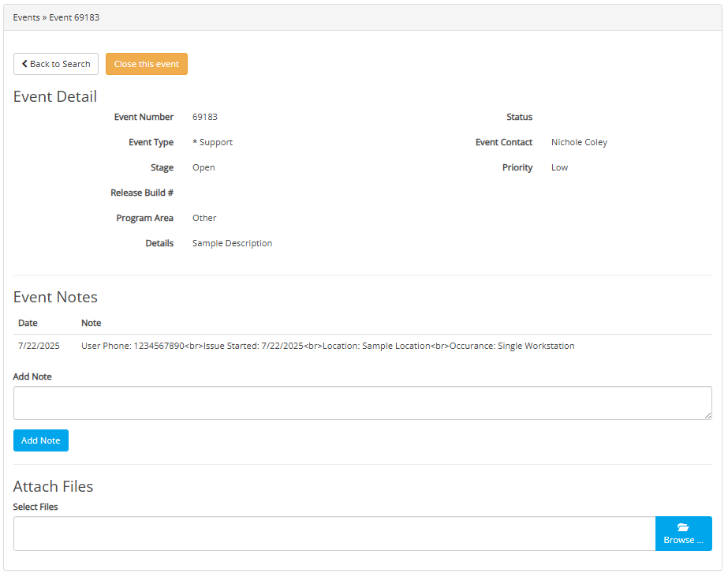Click Event 69183 in the breadcrumb
The height and width of the screenshot is (577, 728).
(74, 17)
